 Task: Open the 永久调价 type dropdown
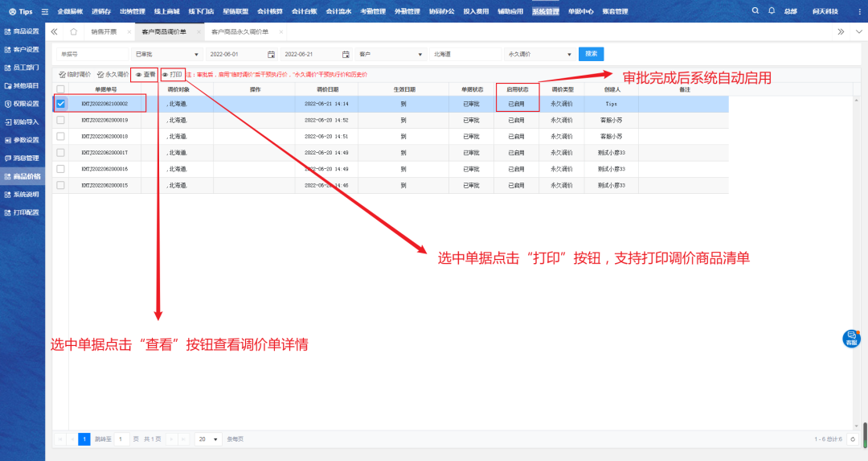click(x=538, y=54)
